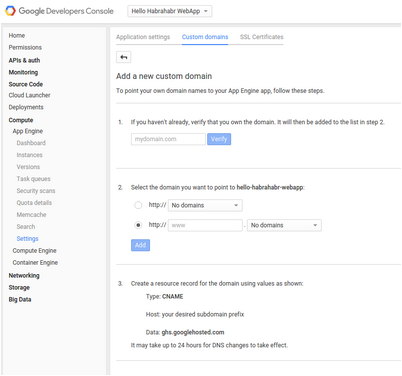Image resolution: width=402 pixels, height=376 pixels.
Task: Open Settings under App Engine
Action: click(x=28, y=239)
